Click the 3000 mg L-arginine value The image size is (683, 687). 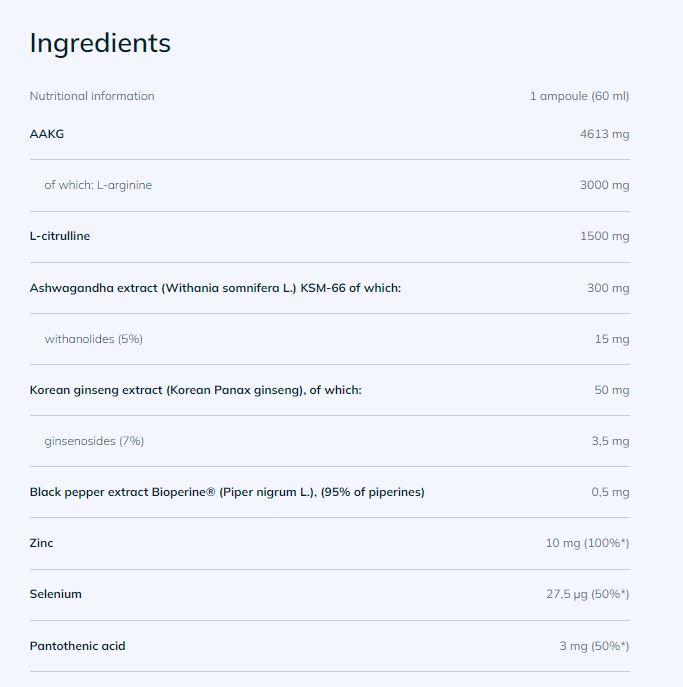(x=604, y=185)
